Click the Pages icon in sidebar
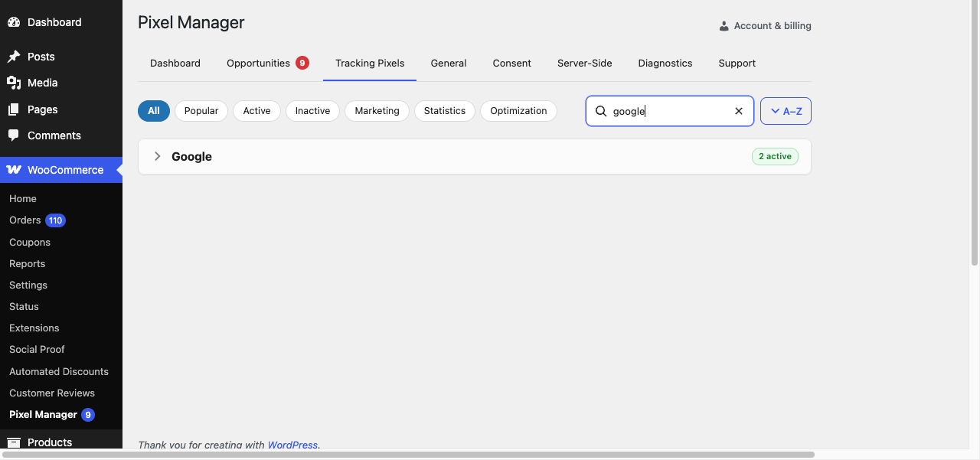Screen dimensions: 980x460 14,109
